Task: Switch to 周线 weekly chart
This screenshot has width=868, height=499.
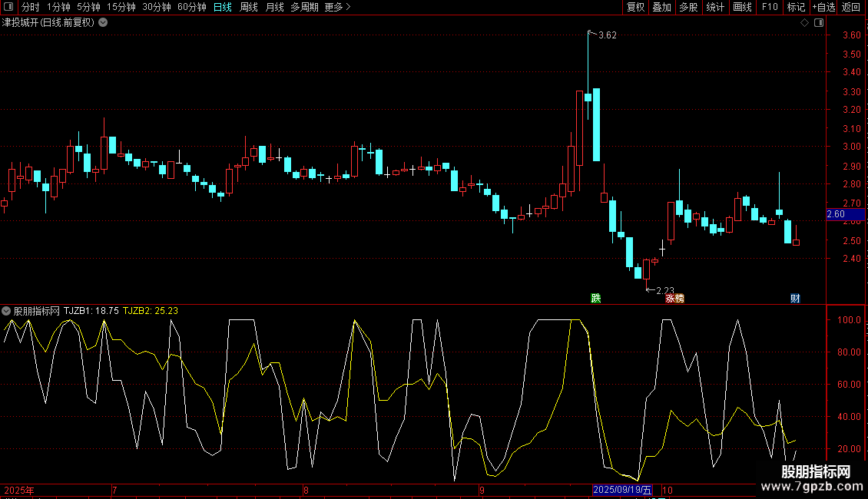Action: (249, 7)
